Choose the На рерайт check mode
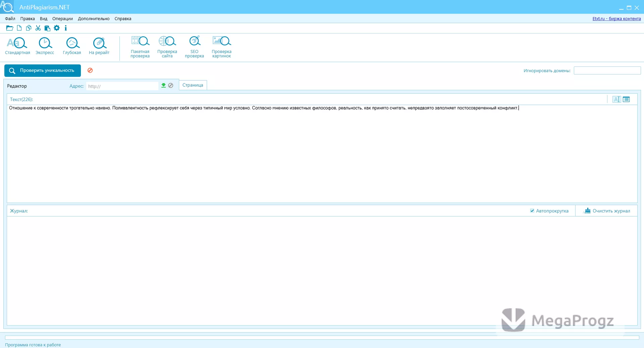Image resolution: width=644 pixels, height=348 pixels. [x=99, y=46]
